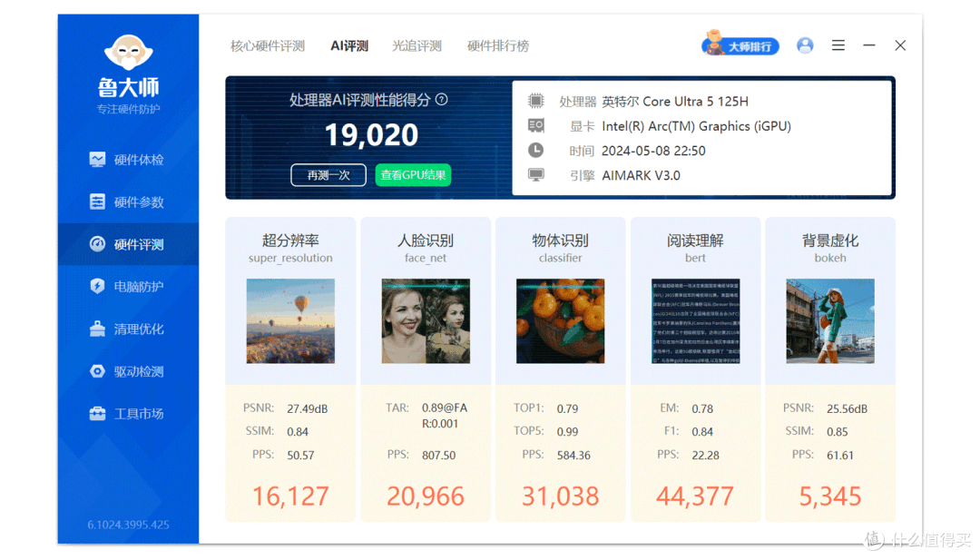Click the bert text document thumbnail
980x560 pixels.
[696, 321]
